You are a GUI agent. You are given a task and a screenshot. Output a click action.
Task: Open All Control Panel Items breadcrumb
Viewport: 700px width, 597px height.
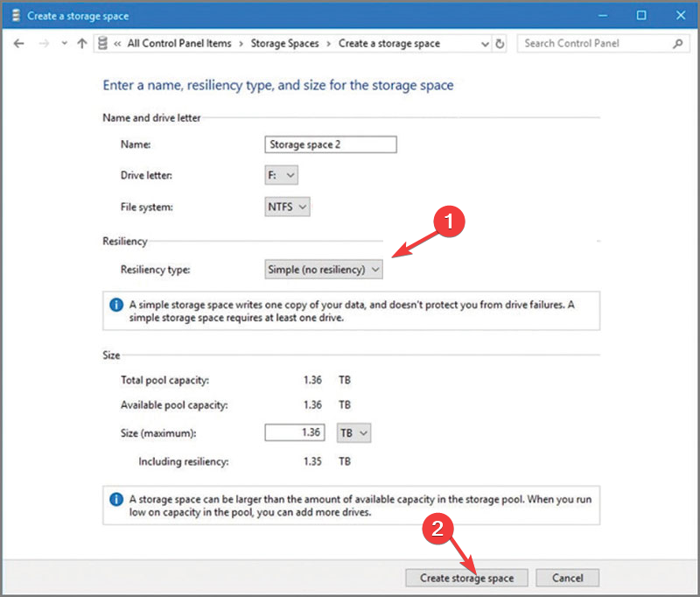(x=179, y=43)
